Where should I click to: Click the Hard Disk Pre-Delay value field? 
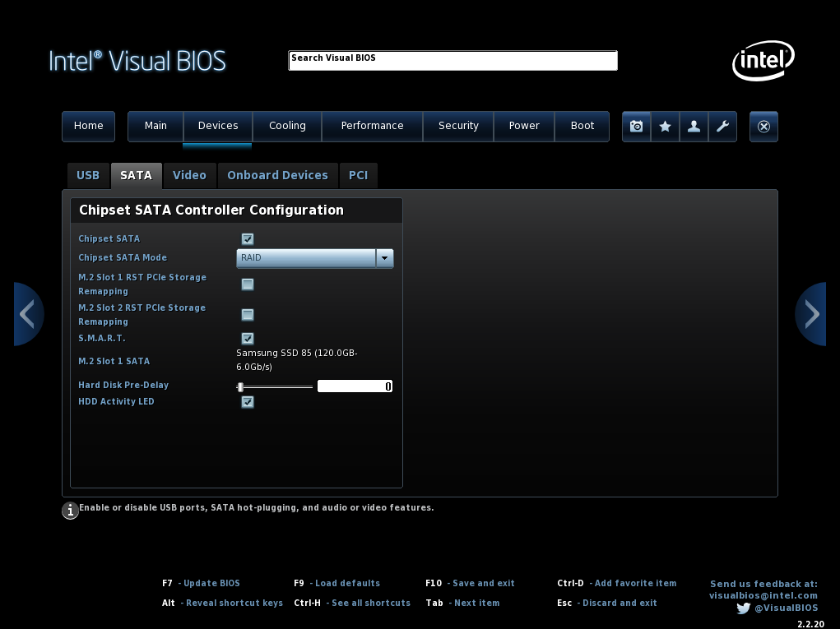(355, 386)
